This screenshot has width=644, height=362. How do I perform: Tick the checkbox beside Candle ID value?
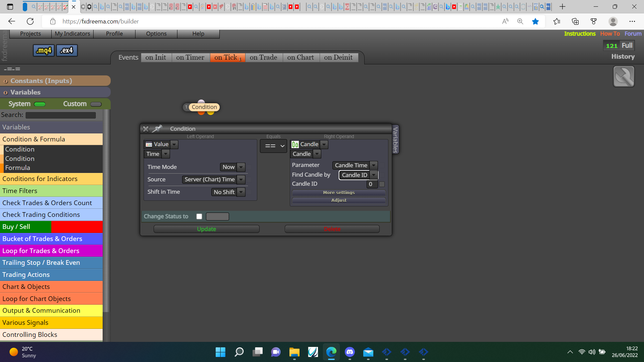382,184
